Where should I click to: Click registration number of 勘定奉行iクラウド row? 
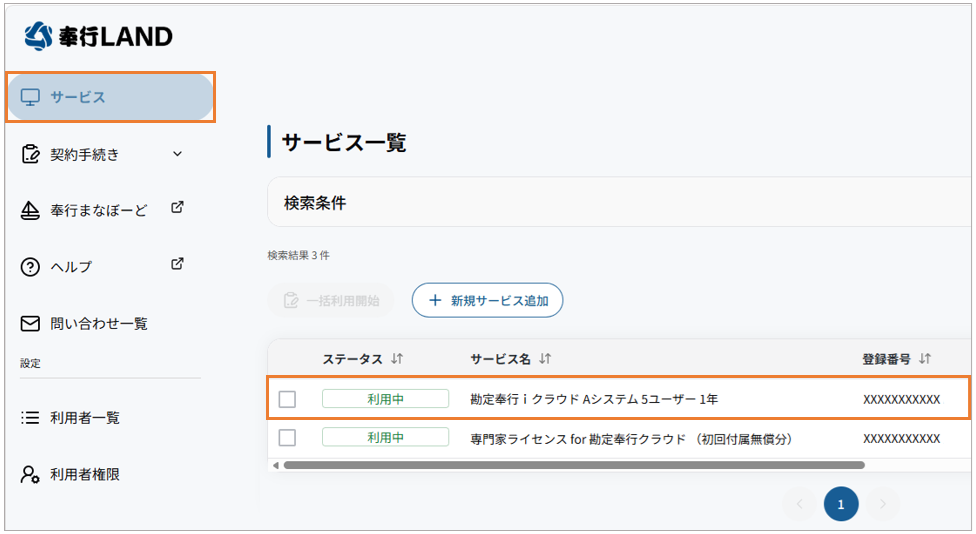pyautogui.click(x=901, y=400)
